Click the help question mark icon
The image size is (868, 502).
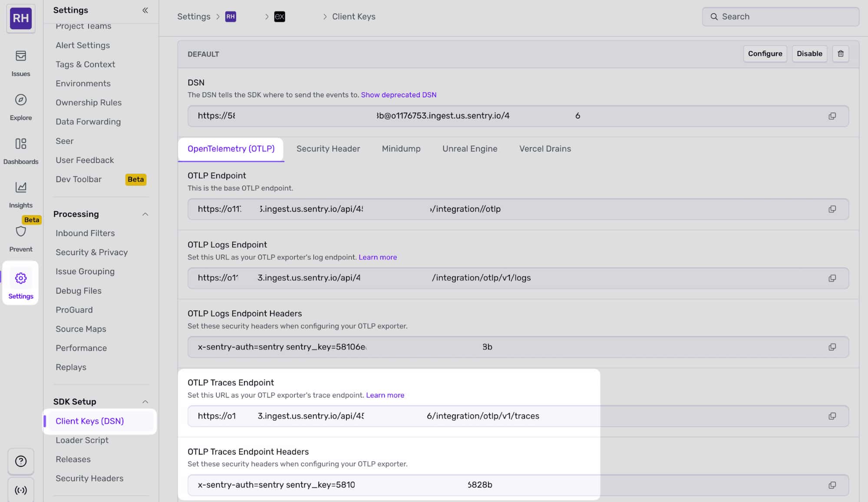pos(20,461)
